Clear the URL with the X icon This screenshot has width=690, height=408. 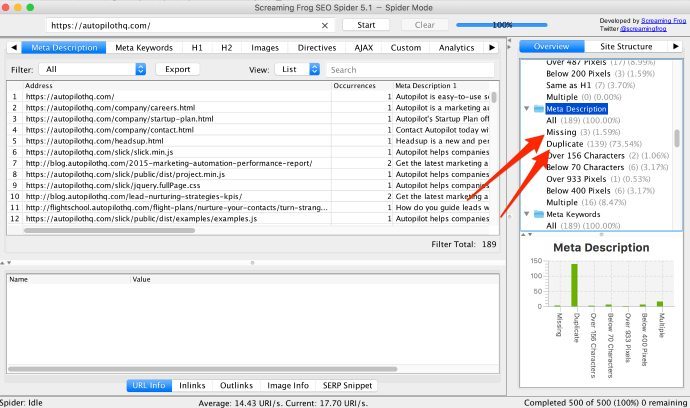325,26
